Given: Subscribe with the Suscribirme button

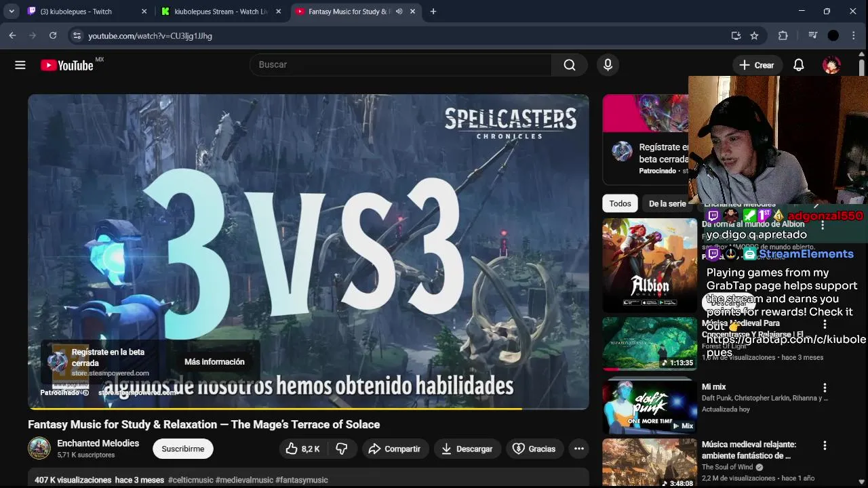Looking at the screenshot, I should click(x=182, y=449).
